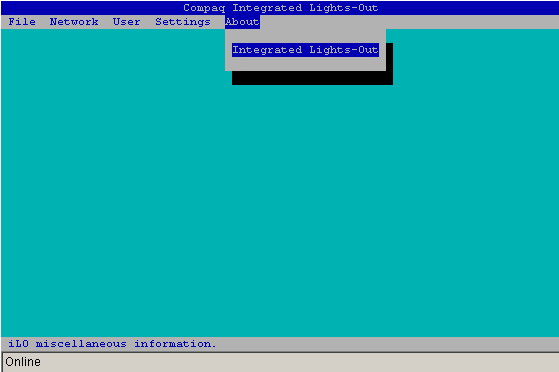Viewport: 559px width, 372px height.
Task: Click blank hint bar area after "information."
Action: tap(388, 344)
